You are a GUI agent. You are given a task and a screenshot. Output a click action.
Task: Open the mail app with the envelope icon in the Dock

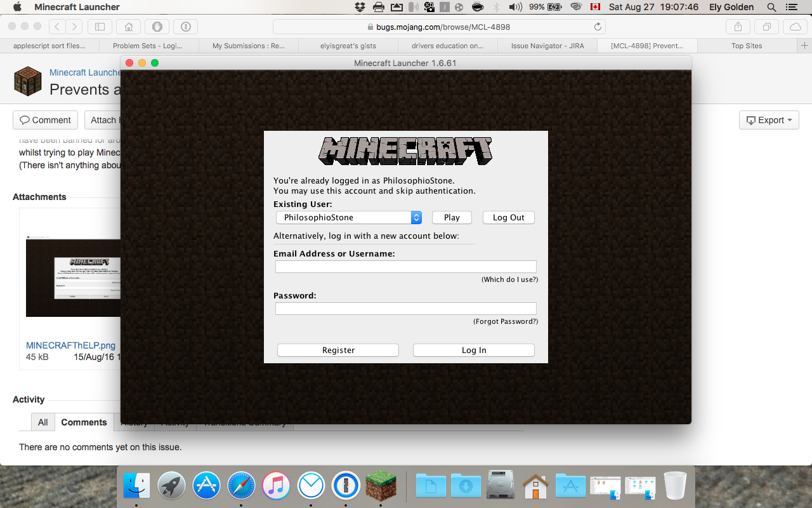click(311, 486)
